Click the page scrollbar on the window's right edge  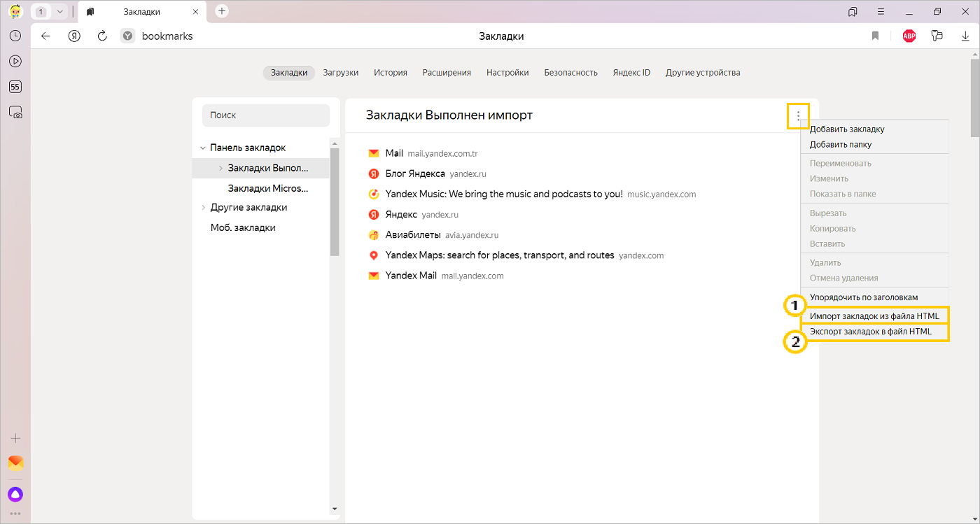(974, 98)
